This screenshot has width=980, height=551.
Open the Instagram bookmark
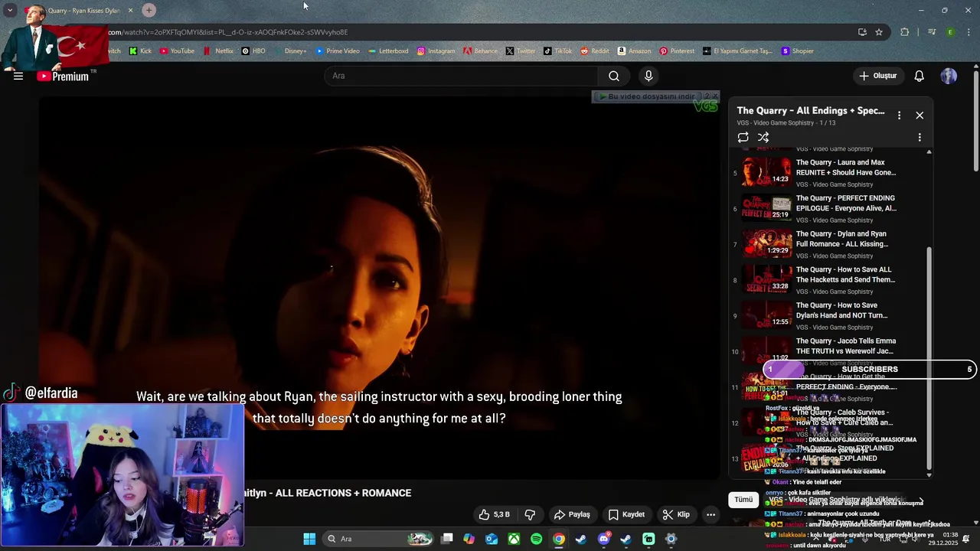436,51
